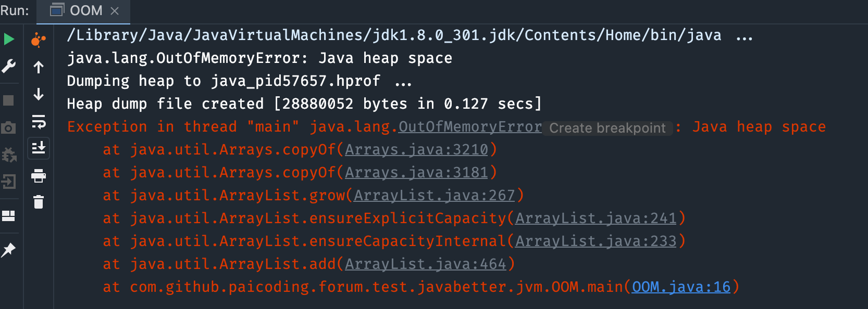Viewport: 868px width, 309px height.
Task: Click the stop process square icon
Action: pyautogui.click(x=8, y=100)
